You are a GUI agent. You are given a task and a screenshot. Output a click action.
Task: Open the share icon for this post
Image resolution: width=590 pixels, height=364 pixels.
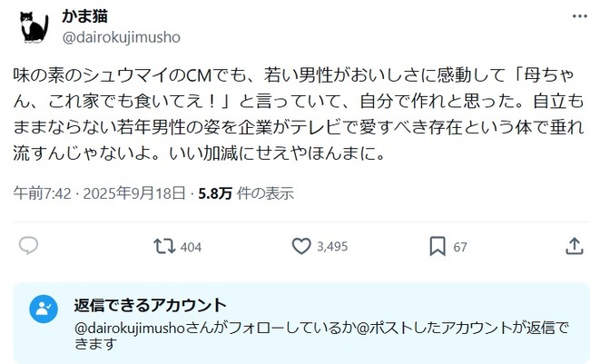click(575, 246)
